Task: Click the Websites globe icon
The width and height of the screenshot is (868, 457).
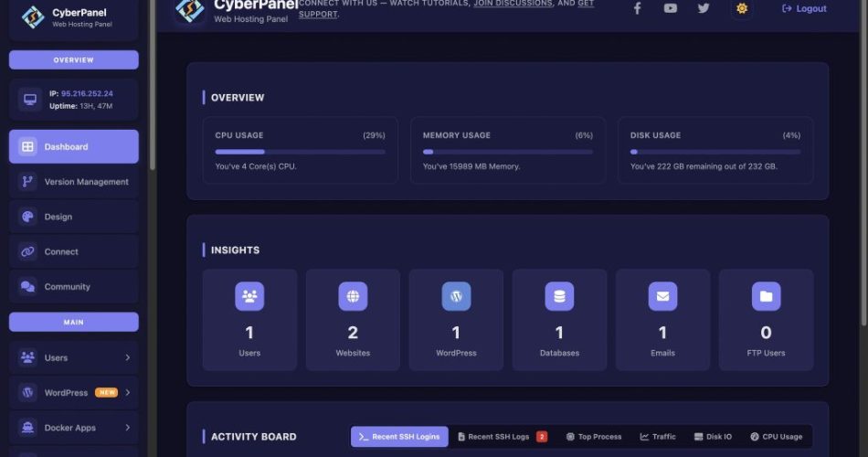Action: pyautogui.click(x=353, y=296)
